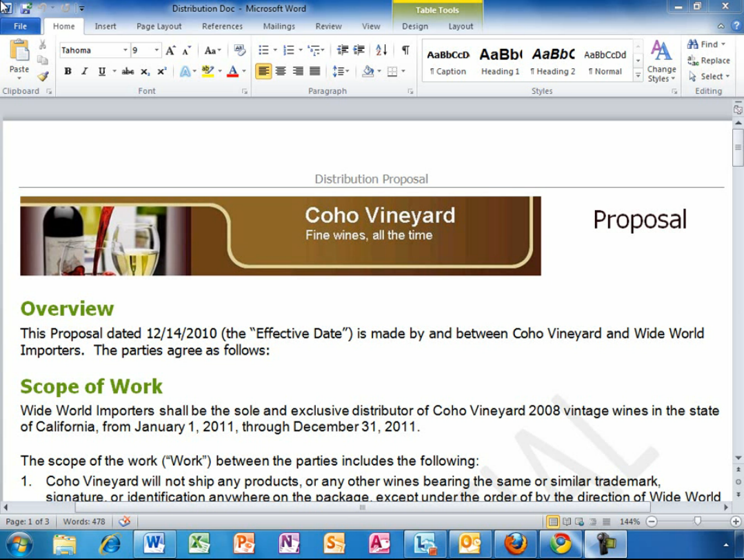Toggle Underline formatting
This screenshot has height=560, width=744.
point(101,72)
